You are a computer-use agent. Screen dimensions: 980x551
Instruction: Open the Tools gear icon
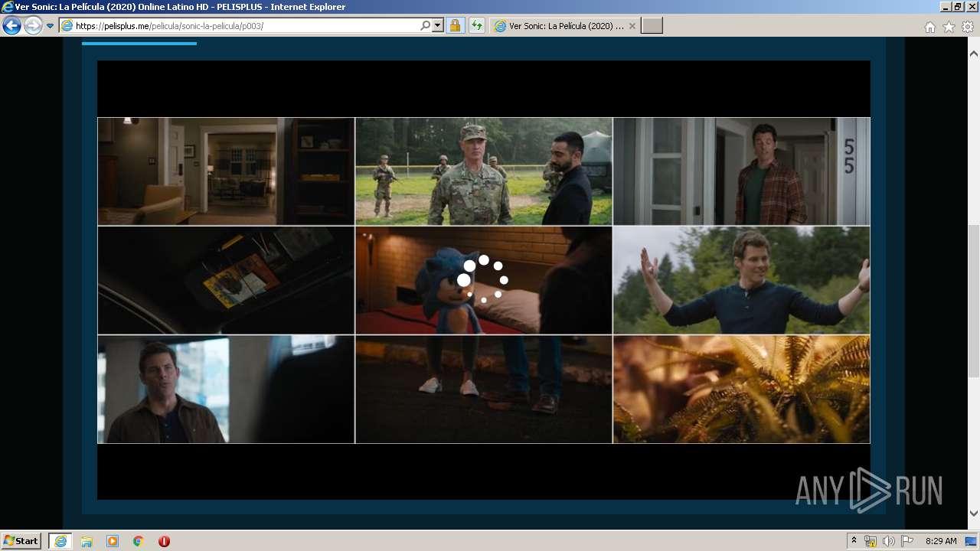pyautogui.click(x=968, y=27)
